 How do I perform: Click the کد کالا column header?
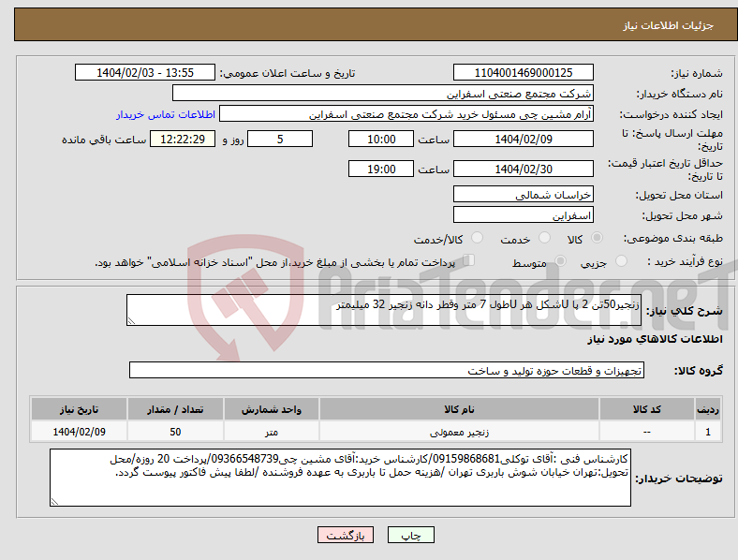click(647, 409)
